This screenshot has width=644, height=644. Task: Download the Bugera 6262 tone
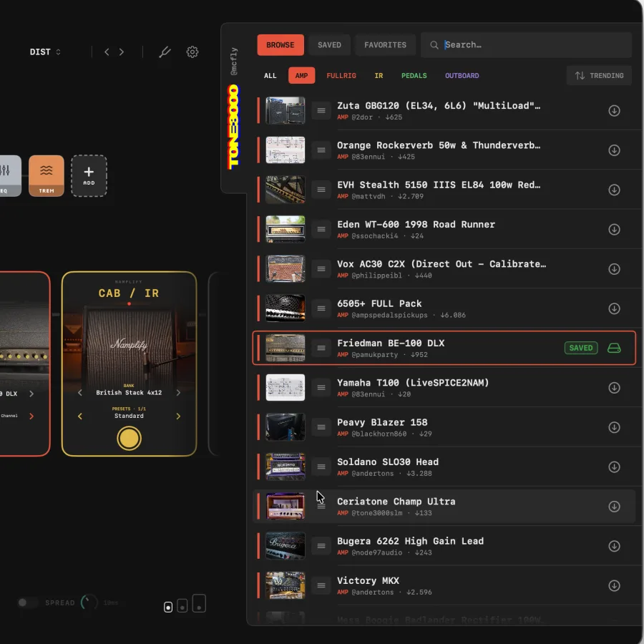(614, 546)
